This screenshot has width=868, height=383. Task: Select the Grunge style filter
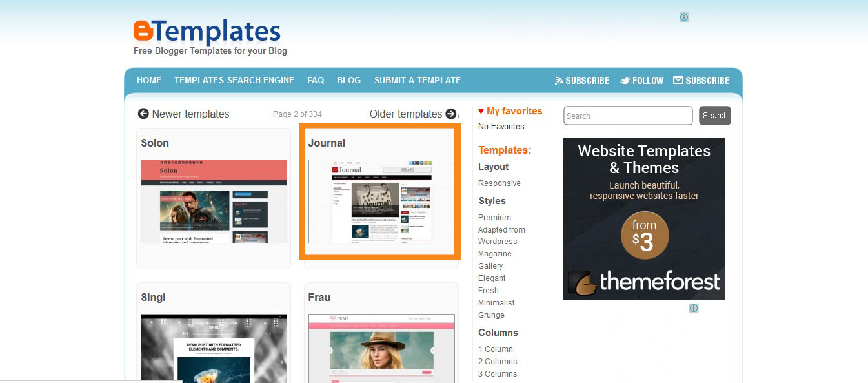(x=491, y=315)
